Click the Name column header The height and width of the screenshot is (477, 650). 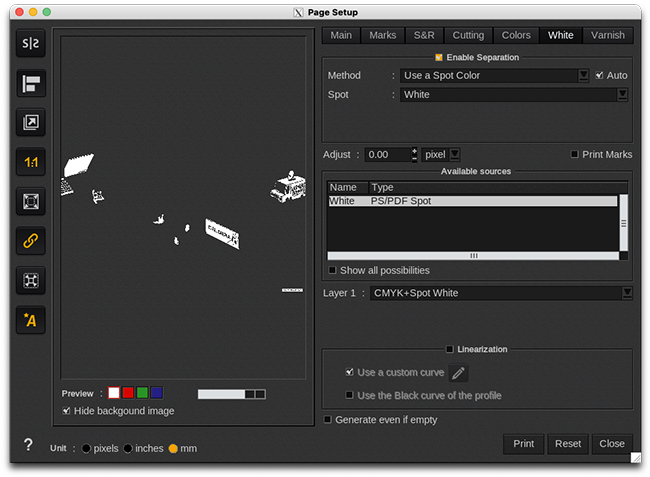347,187
